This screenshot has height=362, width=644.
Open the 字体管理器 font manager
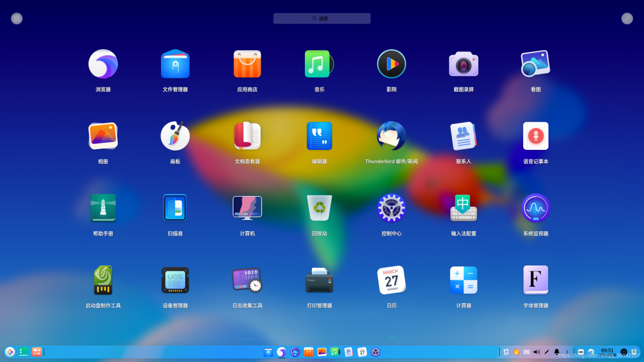pyautogui.click(x=535, y=280)
